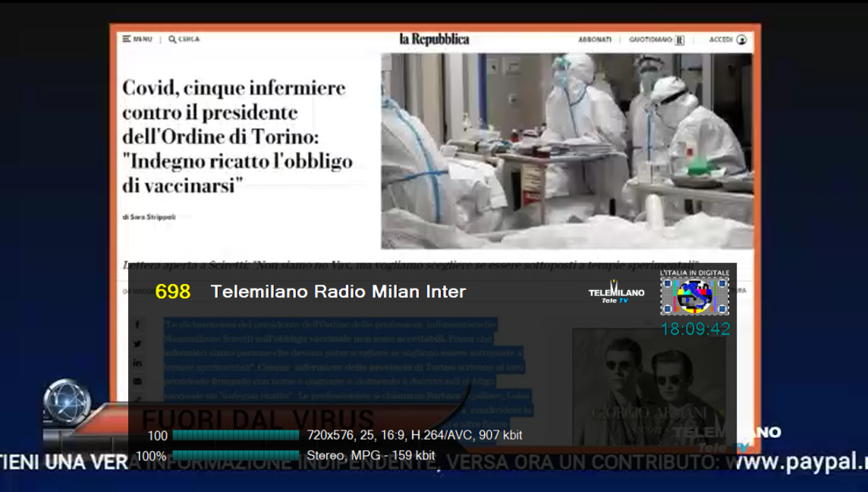Open the la Repubblica logo homepage
The height and width of the screenshot is (492, 868).
click(x=434, y=39)
